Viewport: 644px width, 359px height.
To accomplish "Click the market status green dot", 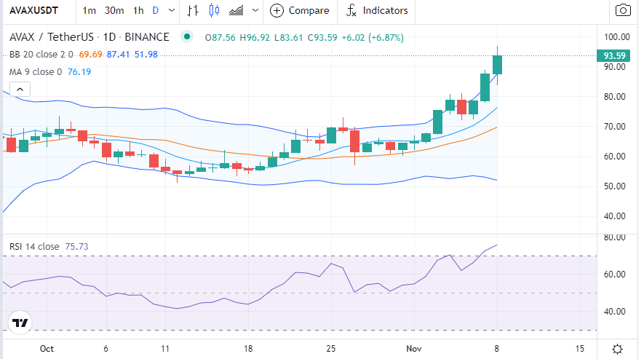I will click(187, 36).
